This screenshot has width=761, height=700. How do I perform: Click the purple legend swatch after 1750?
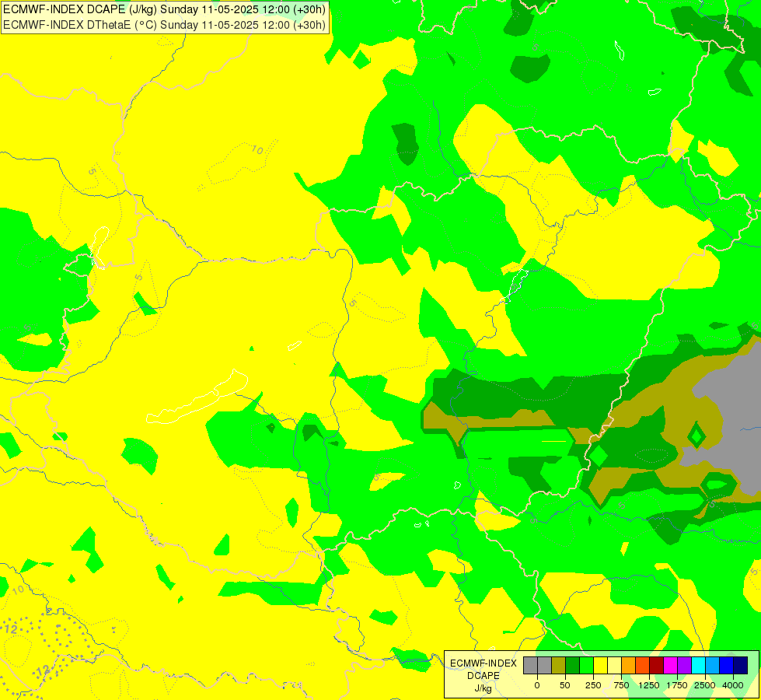(684, 665)
